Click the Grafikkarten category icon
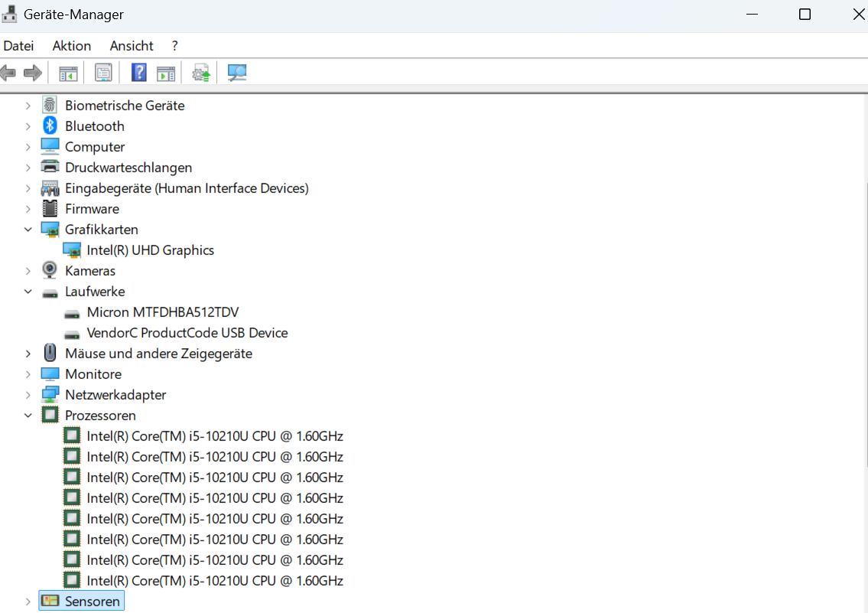868x613 pixels. pyautogui.click(x=50, y=230)
